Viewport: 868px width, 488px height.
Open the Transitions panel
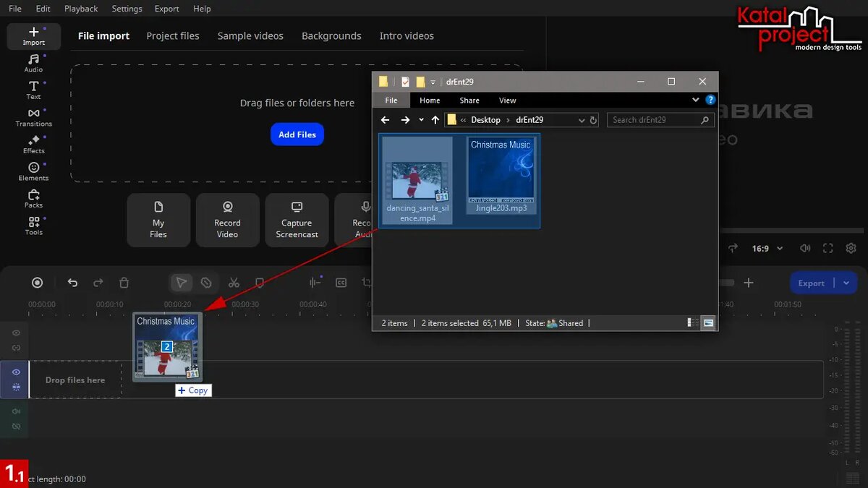33,118
